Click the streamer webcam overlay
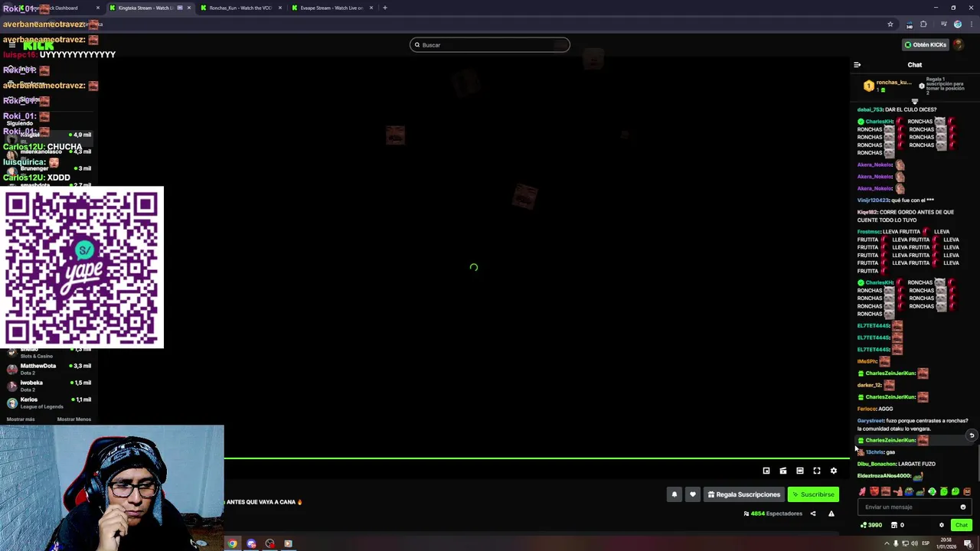Image resolution: width=980 pixels, height=551 pixels. [x=112, y=487]
